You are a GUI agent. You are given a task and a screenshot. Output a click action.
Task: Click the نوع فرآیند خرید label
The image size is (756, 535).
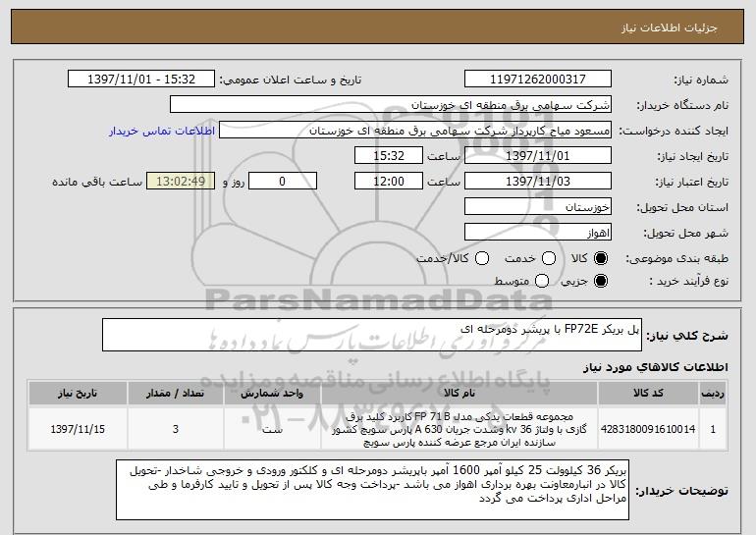coord(688,281)
